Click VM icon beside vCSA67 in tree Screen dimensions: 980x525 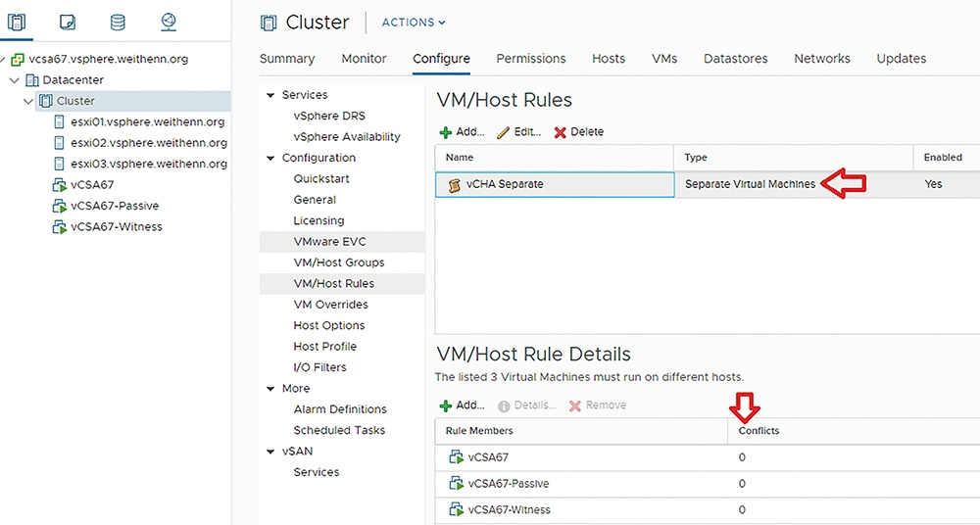point(60,185)
